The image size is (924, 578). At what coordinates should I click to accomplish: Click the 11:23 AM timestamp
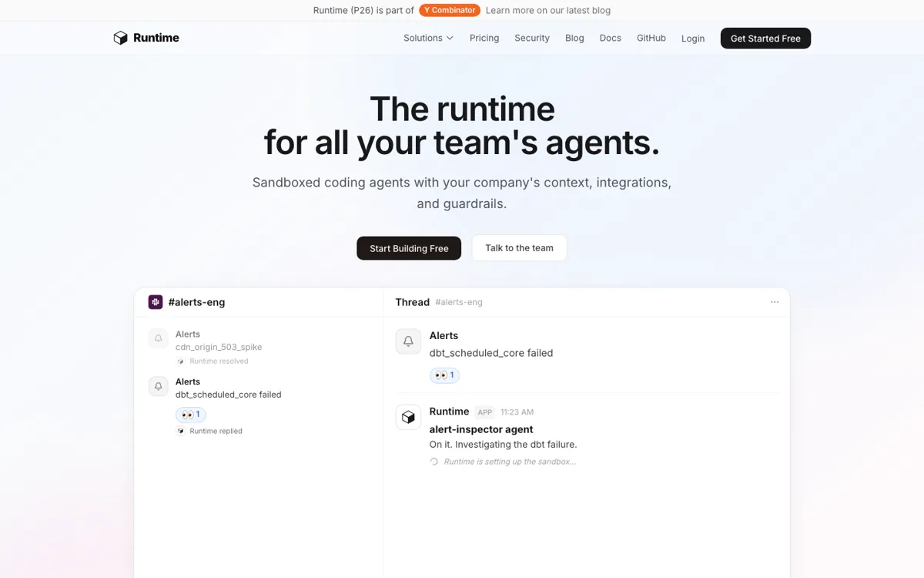click(x=517, y=412)
